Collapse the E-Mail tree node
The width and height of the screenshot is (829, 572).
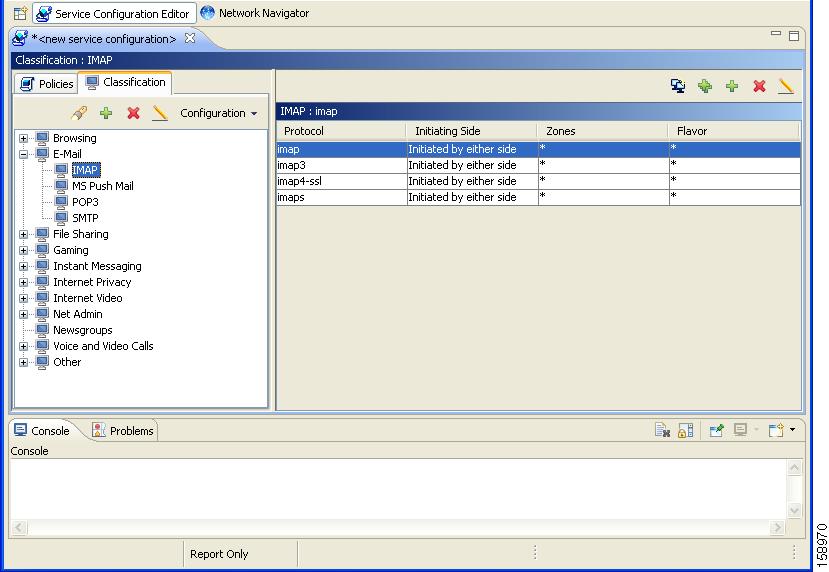tap(24, 155)
